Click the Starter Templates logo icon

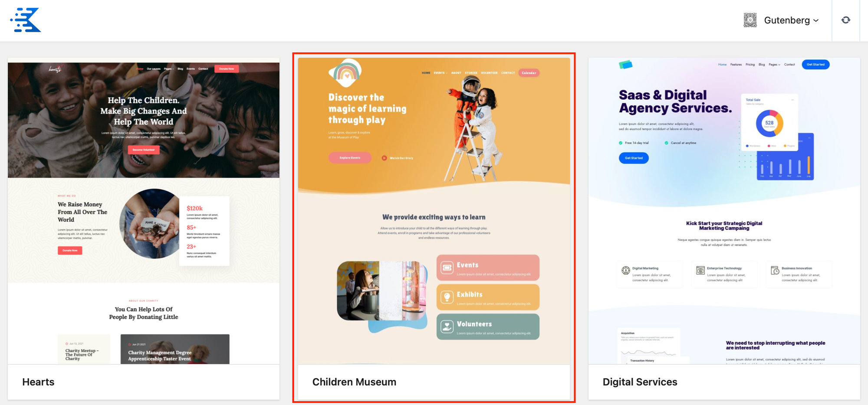(x=26, y=20)
